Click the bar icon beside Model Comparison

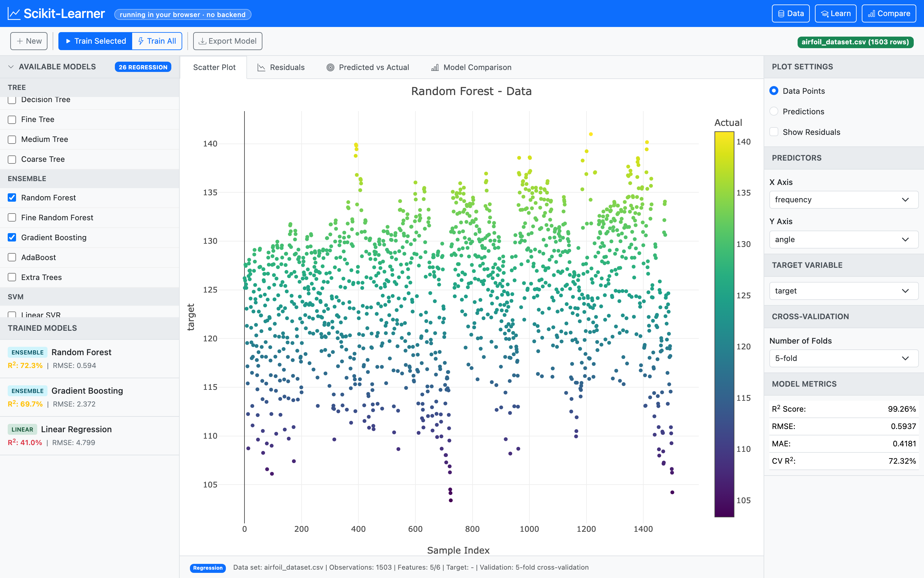pyautogui.click(x=435, y=67)
